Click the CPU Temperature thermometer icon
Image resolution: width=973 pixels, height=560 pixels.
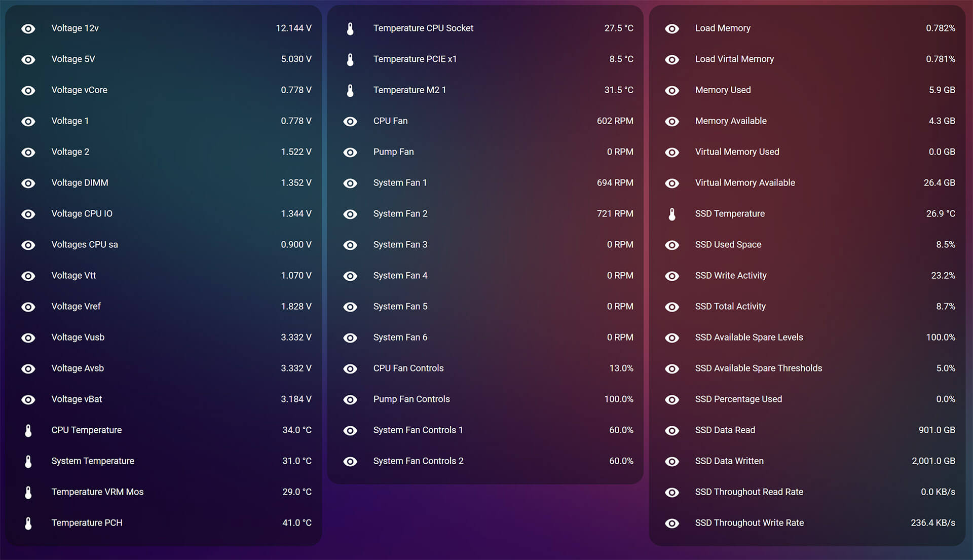point(28,430)
